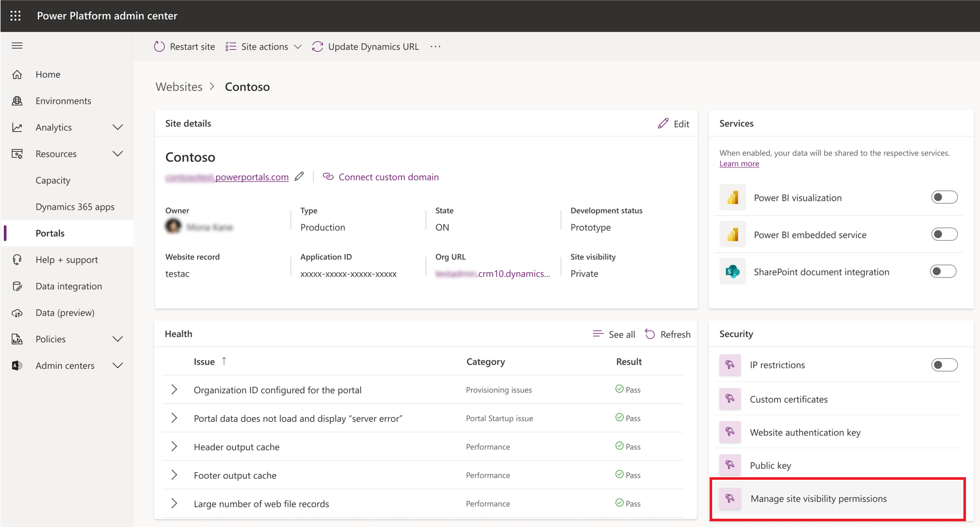Click the Public key security icon

[730, 465]
